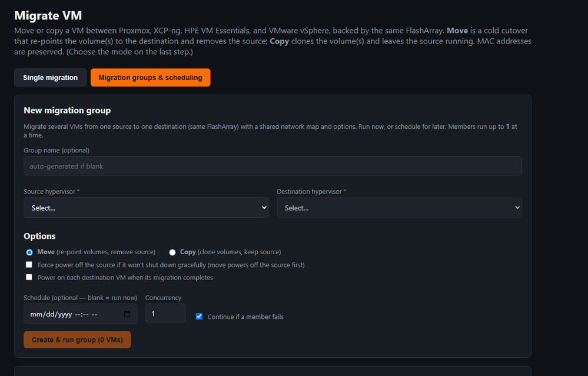Enable Power on each destination VM checkbox
This screenshot has height=376, width=588.
point(29,277)
